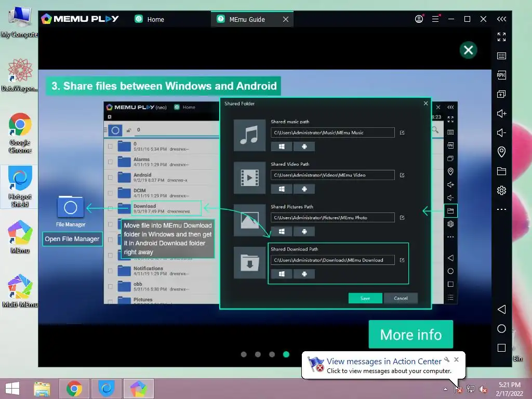The image size is (532, 399).
Task: Open the account profile icon
Action: click(x=419, y=19)
